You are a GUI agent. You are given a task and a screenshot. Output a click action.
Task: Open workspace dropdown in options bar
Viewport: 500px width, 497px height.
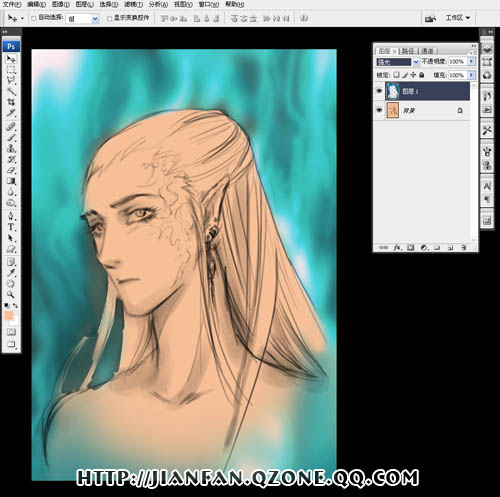[458, 18]
